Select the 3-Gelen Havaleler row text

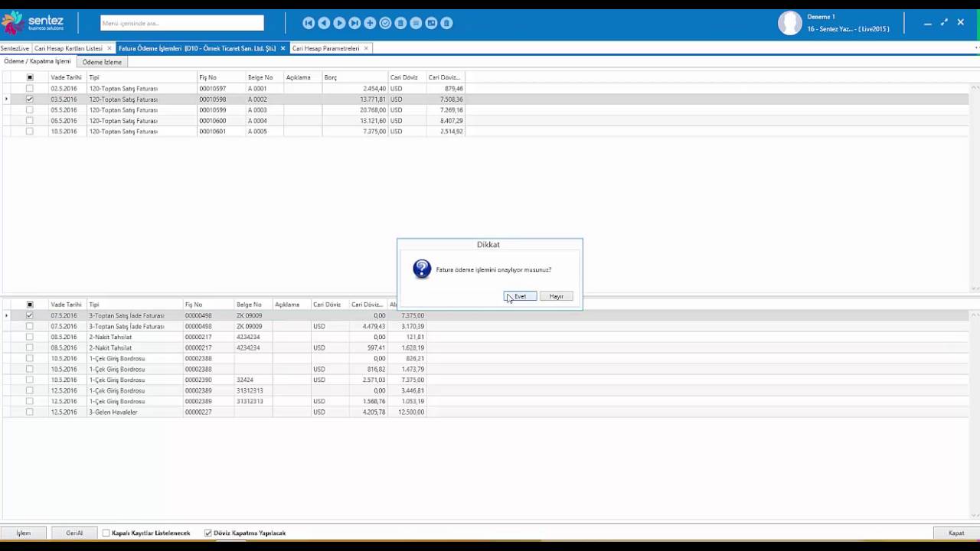click(x=113, y=412)
